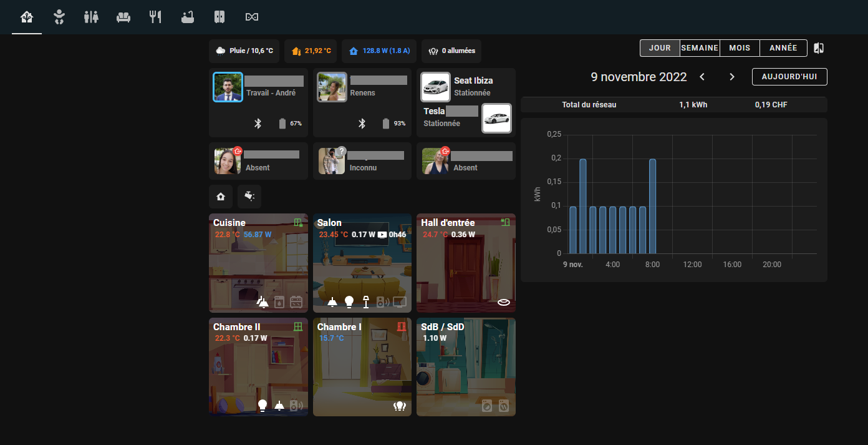Open the fork and knife kitchen view
The width and height of the screenshot is (868, 445).
[x=155, y=17]
